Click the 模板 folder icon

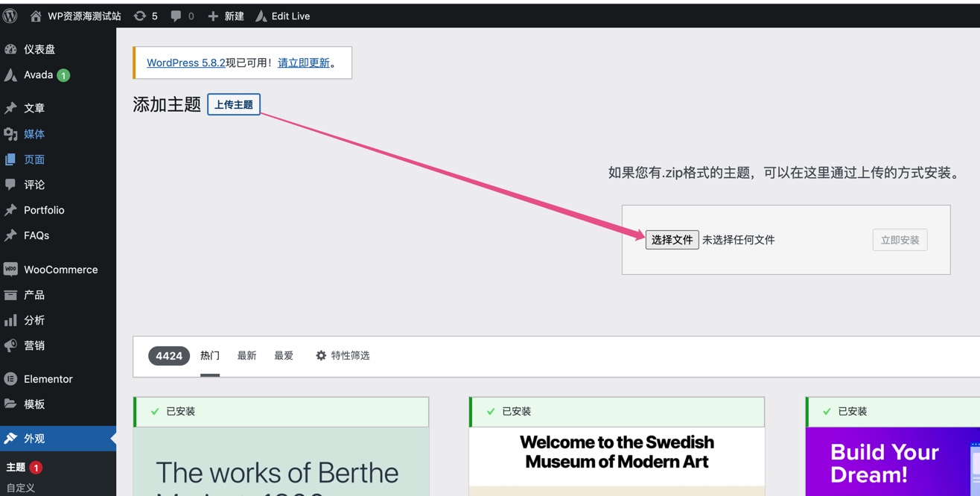click(x=10, y=404)
